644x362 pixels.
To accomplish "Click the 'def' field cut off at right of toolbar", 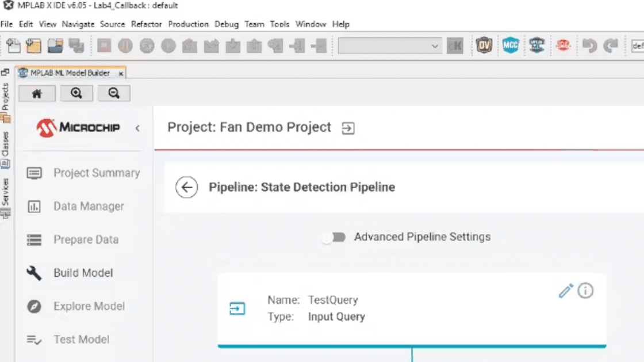I will click(x=638, y=45).
